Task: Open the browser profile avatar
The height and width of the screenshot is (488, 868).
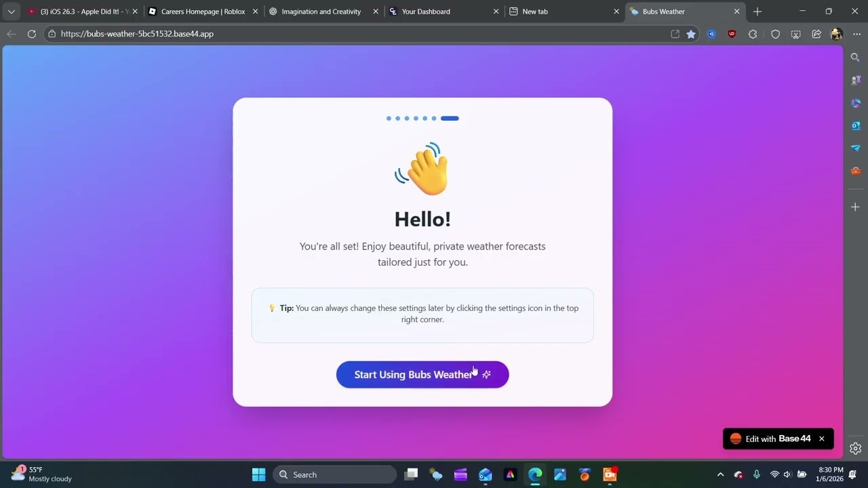Action: [x=836, y=34]
